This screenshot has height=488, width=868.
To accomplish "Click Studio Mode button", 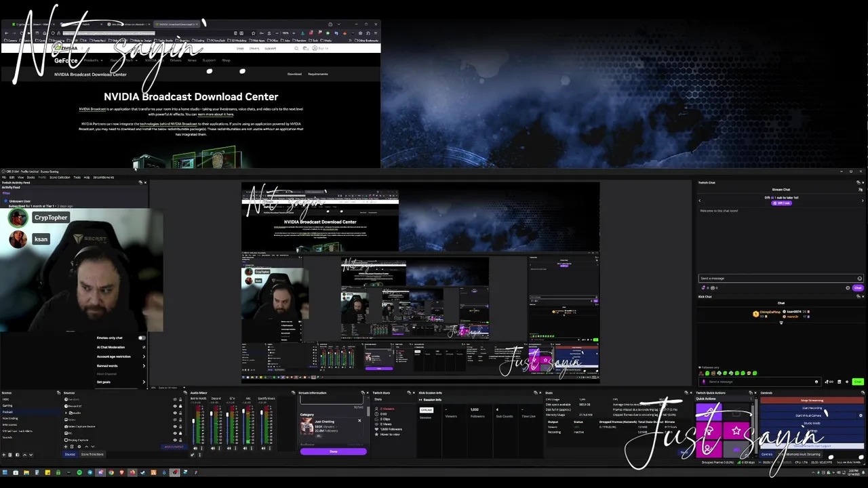I will point(812,423).
